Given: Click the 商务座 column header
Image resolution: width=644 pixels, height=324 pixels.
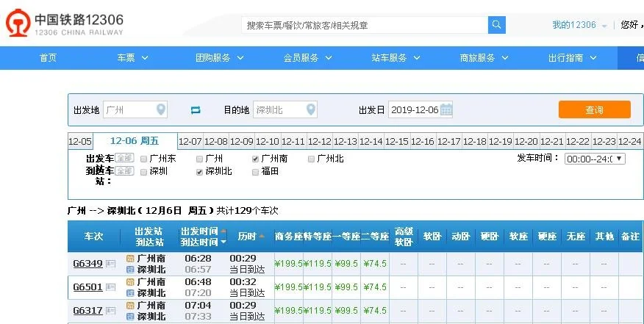Looking at the screenshot, I should coord(289,236).
